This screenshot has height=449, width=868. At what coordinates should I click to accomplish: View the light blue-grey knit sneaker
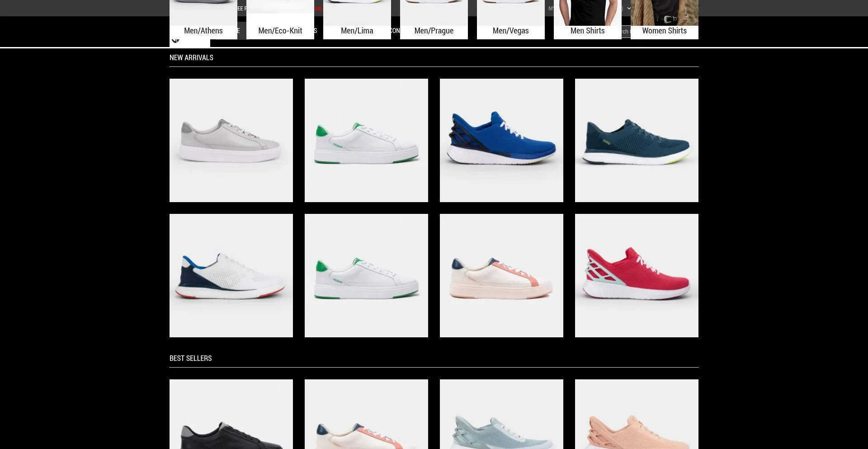[x=501, y=414]
